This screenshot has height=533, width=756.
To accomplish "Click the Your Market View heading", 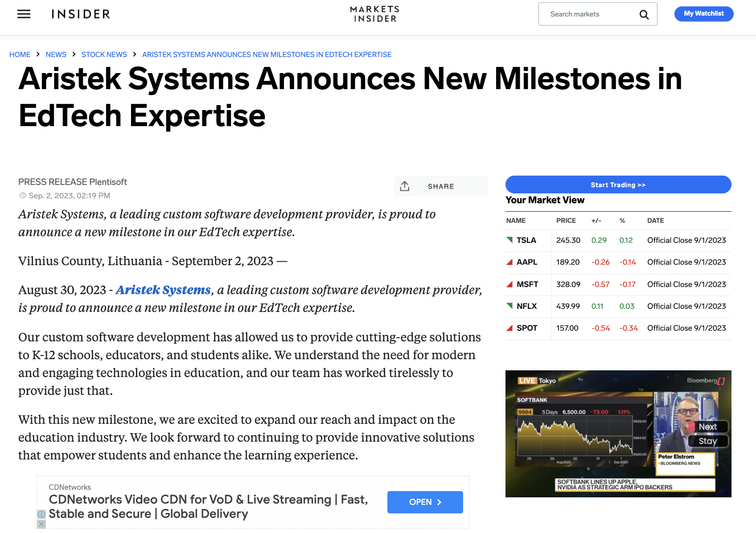I will pyautogui.click(x=545, y=200).
